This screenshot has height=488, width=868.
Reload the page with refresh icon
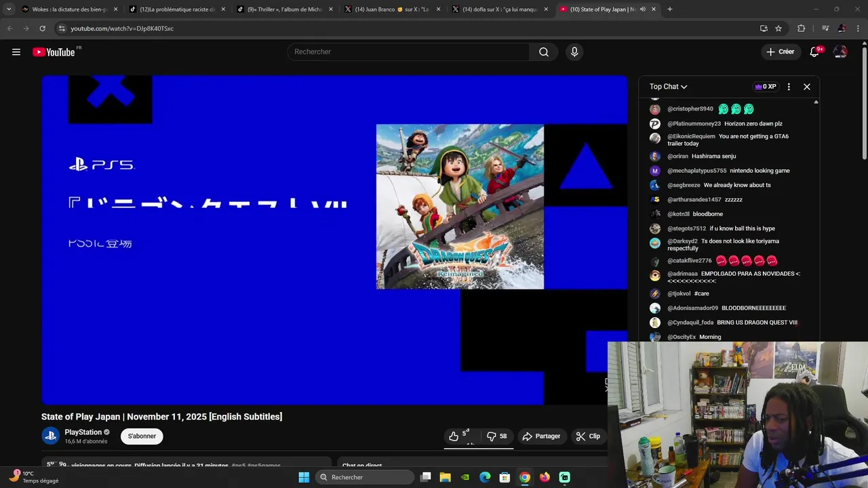pos(42,28)
